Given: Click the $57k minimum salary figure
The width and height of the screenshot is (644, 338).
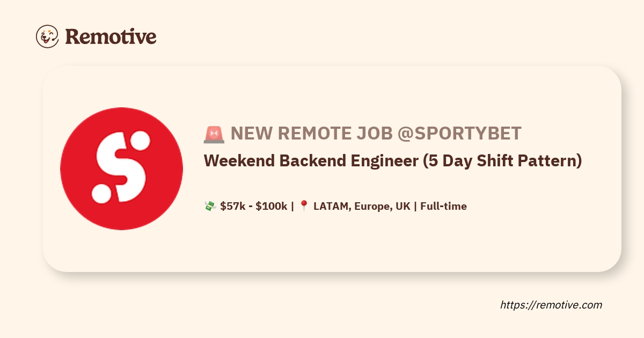Looking at the screenshot, I should 233,206.
